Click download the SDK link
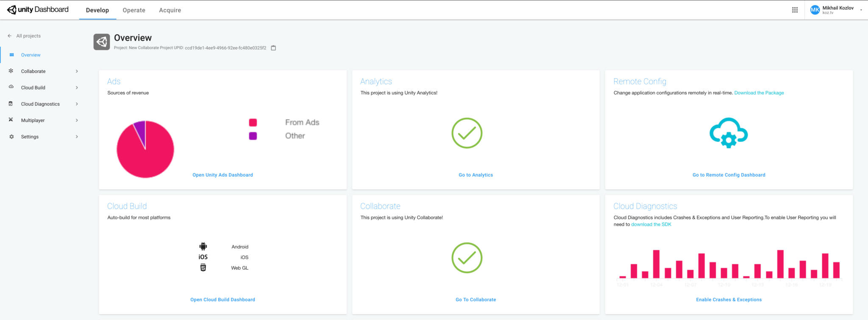 651,224
